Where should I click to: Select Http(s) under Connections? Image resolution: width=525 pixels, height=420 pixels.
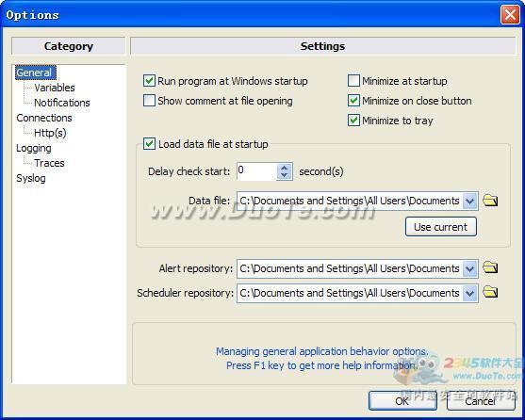pyautogui.click(x=50, y=133)
